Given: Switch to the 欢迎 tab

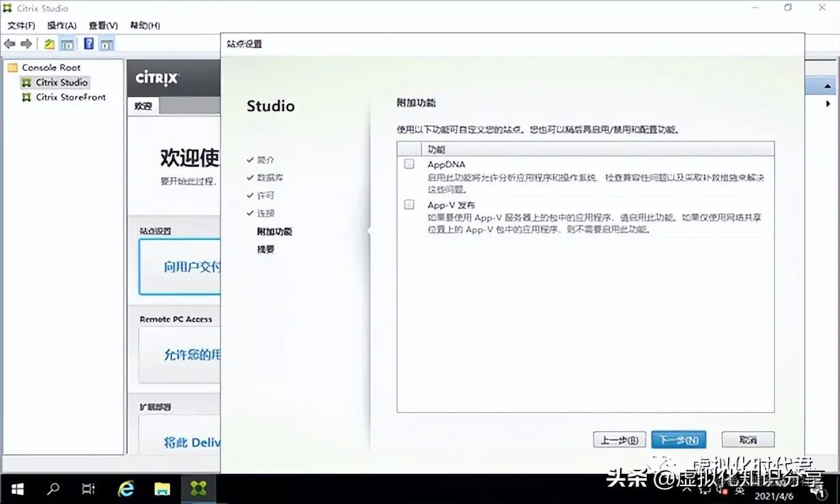Looking at the screenshot, I should 142,106.
